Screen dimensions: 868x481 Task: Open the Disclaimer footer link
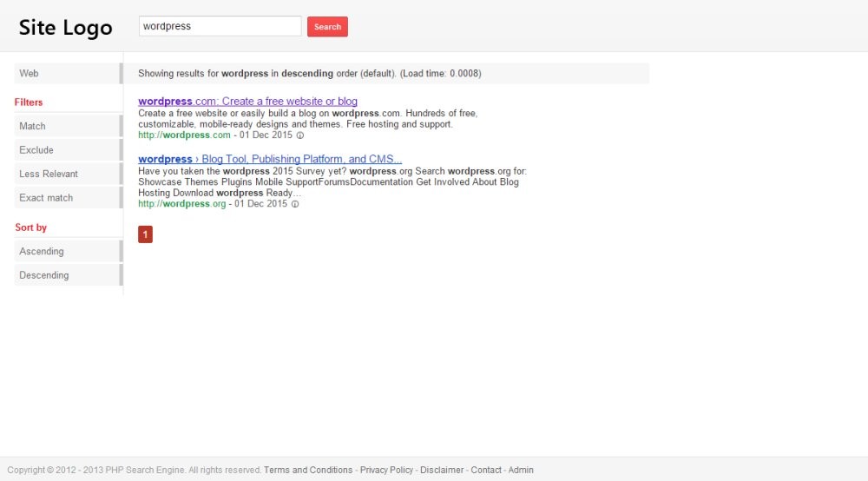tap(442, 470)
